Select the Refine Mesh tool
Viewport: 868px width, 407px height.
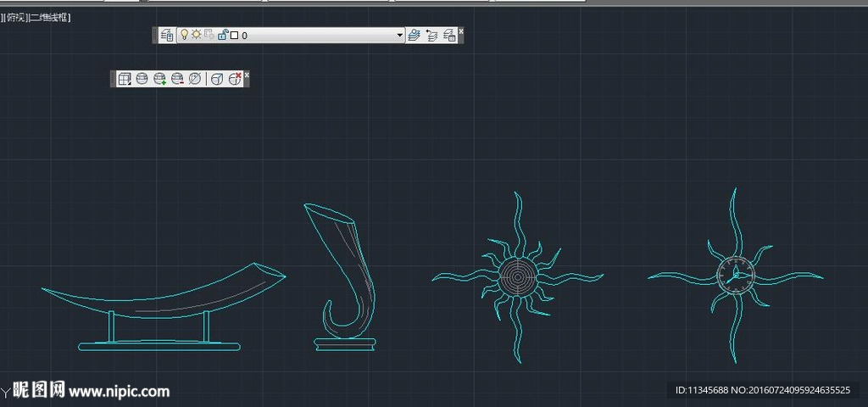click(195, 79)
